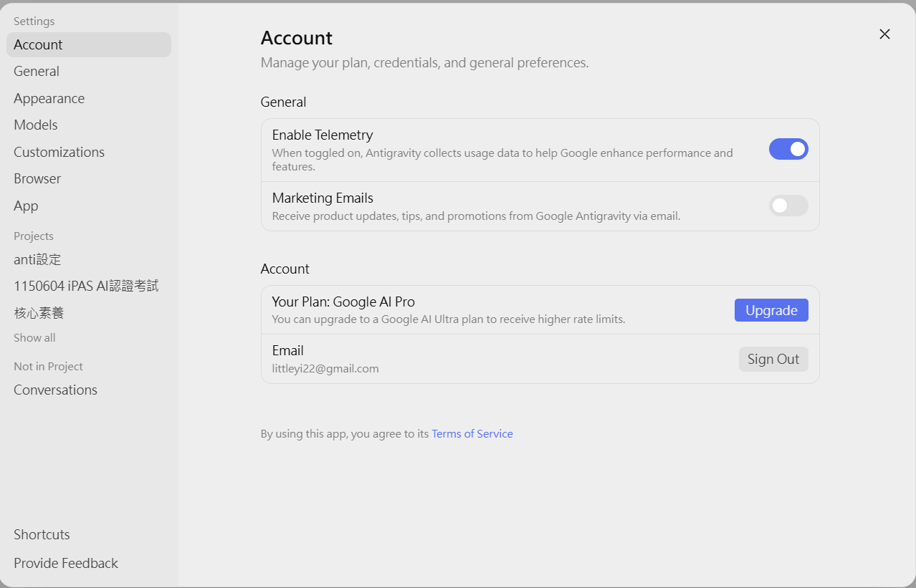Screen dimensions: 916x588
Task: Show all projects in sidebar
Action: click(x=34, y=337)
